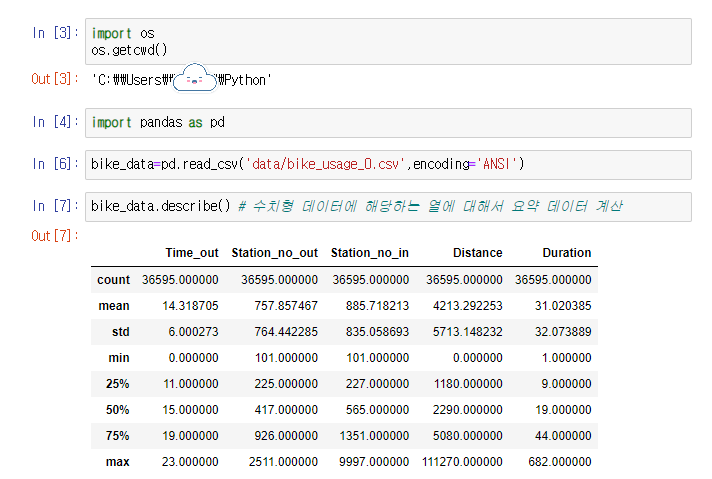Click std Duration value 32.073889
Image resolution: width=712 pixels, height=479 pixels.
(x=563, y=332)
